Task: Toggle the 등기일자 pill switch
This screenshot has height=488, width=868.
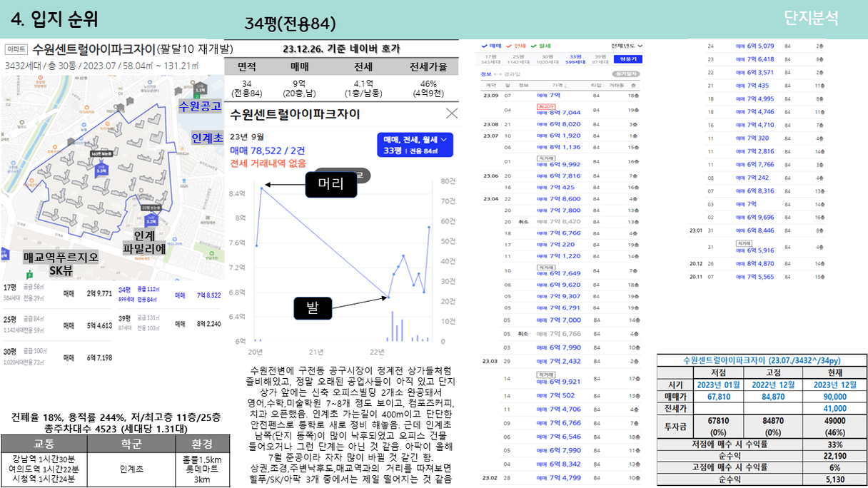Action: pyautogui.click(x=626, y=73)
